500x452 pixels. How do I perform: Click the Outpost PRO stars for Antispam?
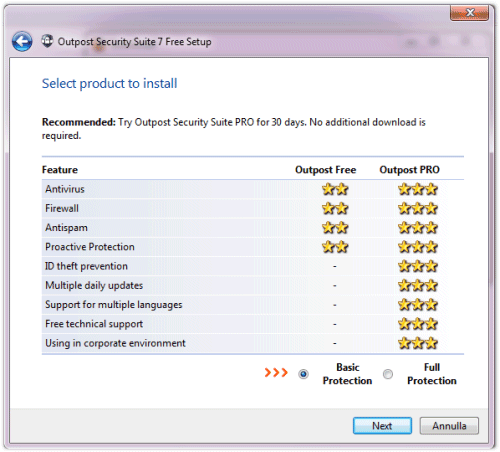(418, 228)
